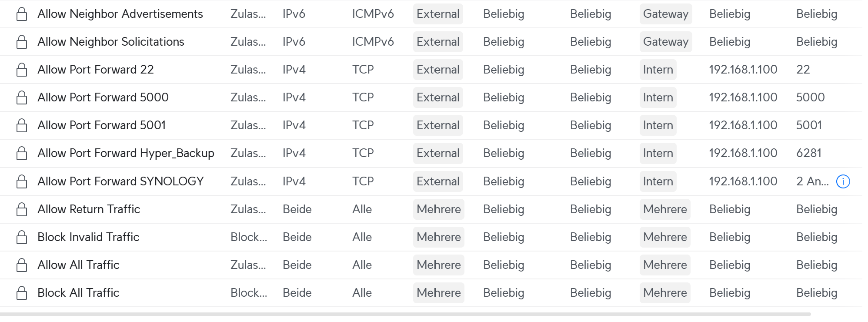This screenshot has width=868, height=322.
Task: Click lock icon for Block Invalid Traffic
Action: pyautogui.click(x=22, y=237)
